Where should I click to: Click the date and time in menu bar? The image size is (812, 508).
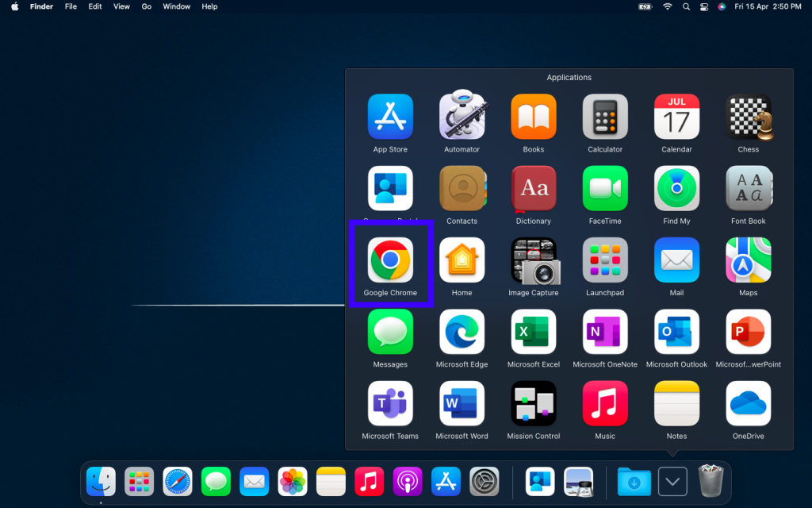768,6
